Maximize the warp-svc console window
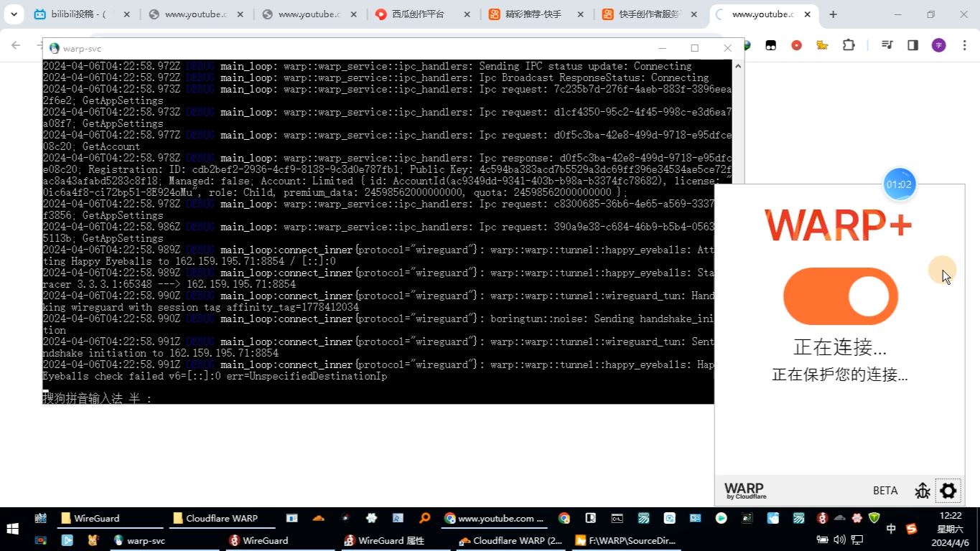This screenshot has height=551, width=980. tap(694, 48)
